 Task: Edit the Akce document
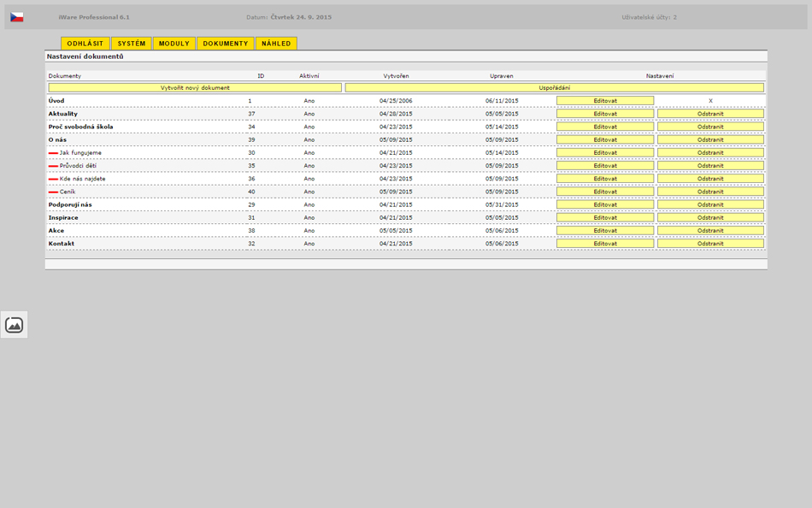pos(605,230)
